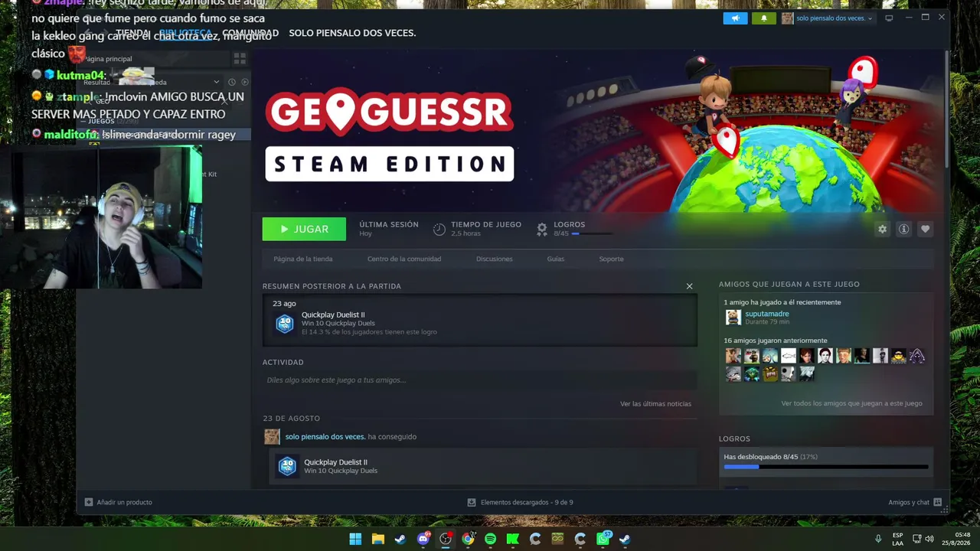Open Quickplay Duelist II achievement badge in post-game summary
This screenshot has width=980, height=551.
coord(285,323)
